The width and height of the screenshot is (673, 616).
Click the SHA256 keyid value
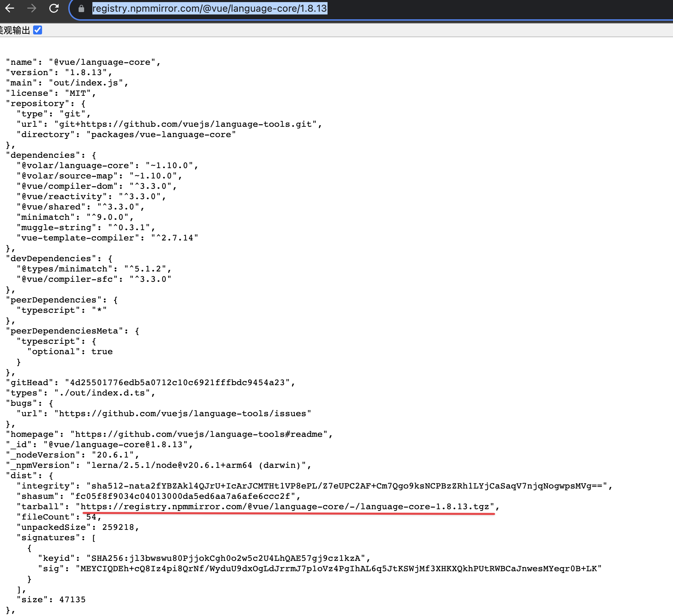226,558
